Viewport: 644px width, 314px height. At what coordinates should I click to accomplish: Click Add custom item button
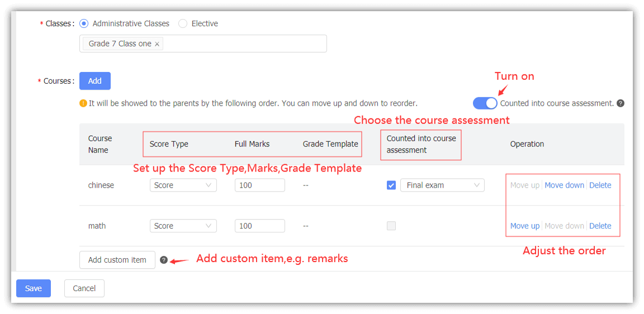pyautogui.click(x=117, y=260)
